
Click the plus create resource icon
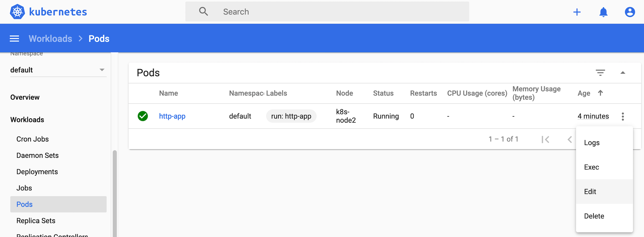pos(577,12)
